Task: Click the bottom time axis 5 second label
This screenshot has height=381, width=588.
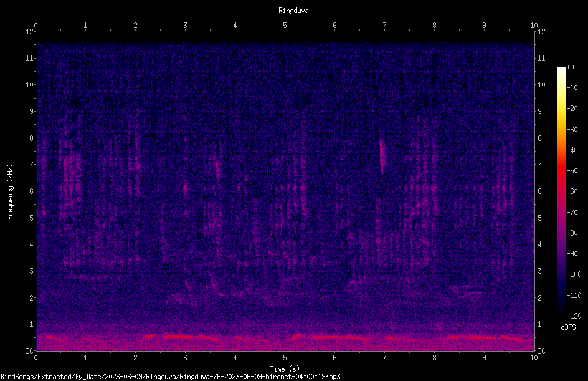Action: [285, 358]
